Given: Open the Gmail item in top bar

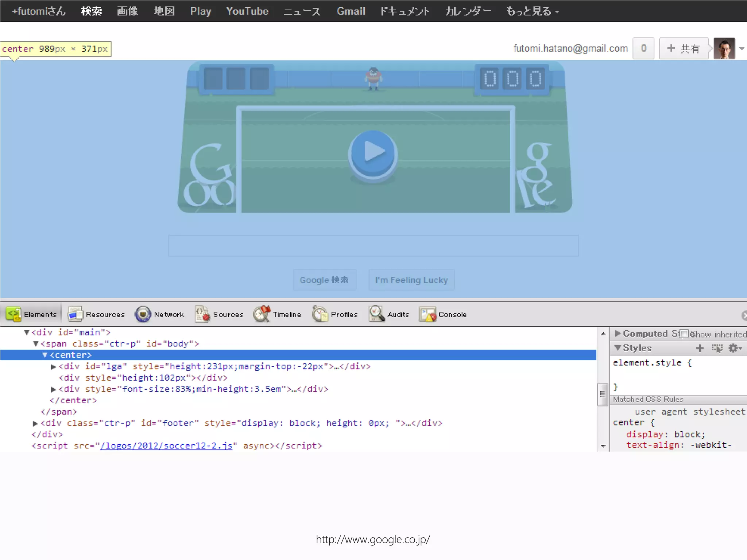Looking at the screenshot, I should click(x=351, y=11).
